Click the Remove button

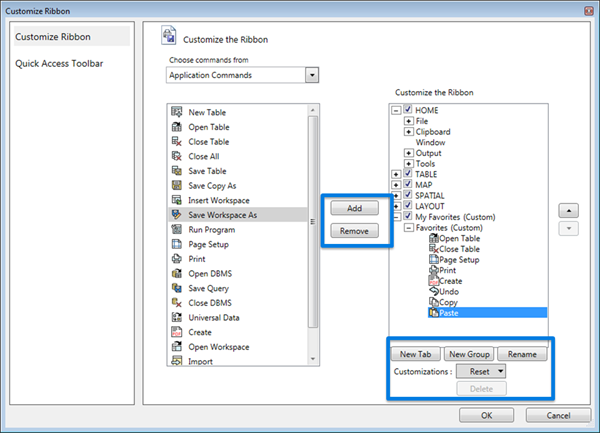[355, 231]
